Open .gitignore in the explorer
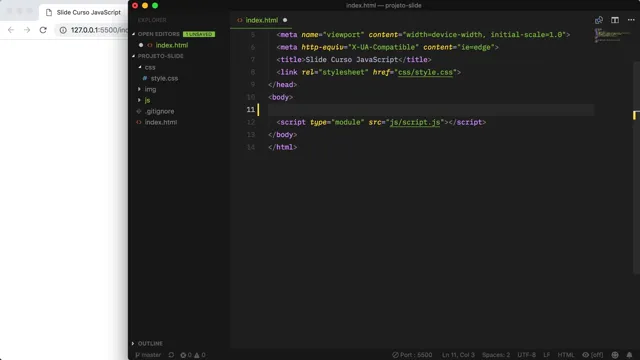The width and height of the screenshot is (640, 360). [x=159, y=111]
